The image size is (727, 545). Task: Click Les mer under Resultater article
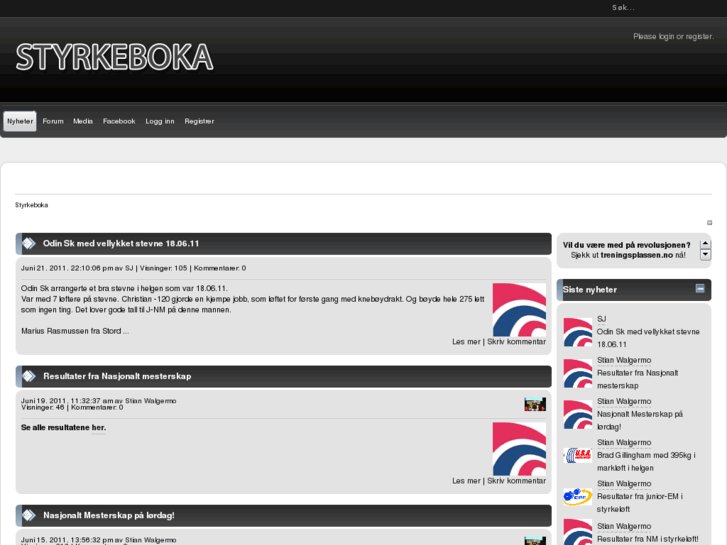pyautogui.click(x=466, y=481)
